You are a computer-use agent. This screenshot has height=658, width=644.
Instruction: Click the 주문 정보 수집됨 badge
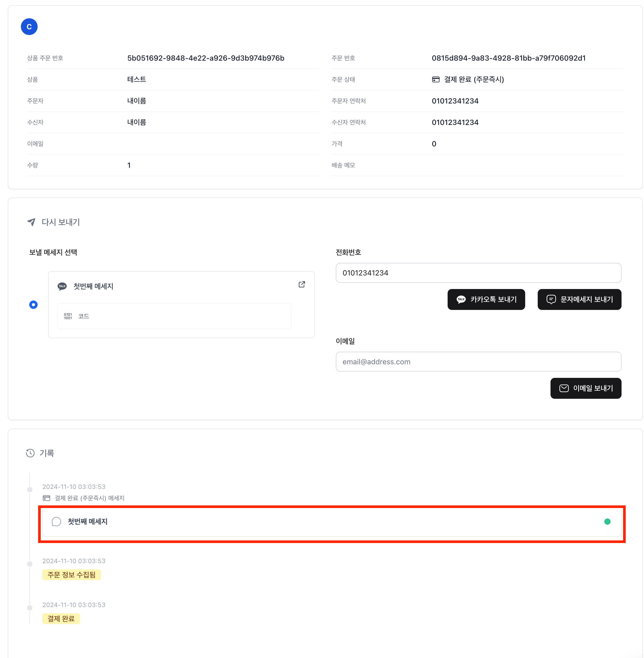point(71,575)
